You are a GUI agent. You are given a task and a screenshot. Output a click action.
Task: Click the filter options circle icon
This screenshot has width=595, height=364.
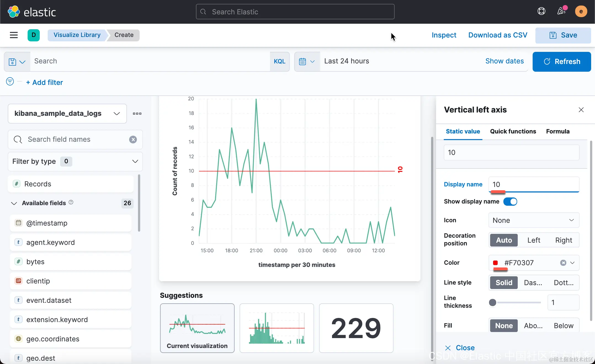tap(10, 82)
